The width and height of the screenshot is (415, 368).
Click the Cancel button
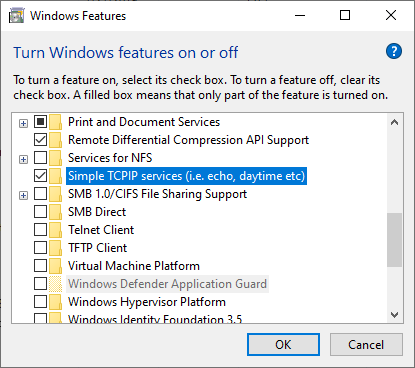point(366,345)
